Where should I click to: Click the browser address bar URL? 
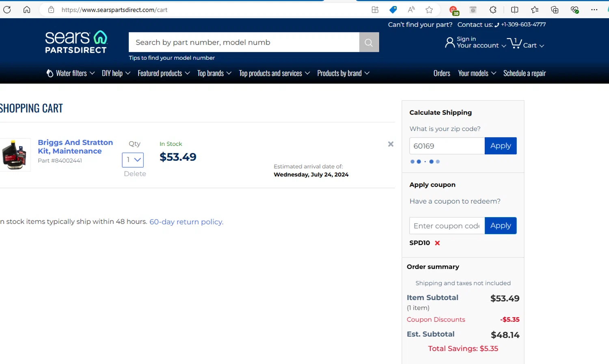coord(114,10)
